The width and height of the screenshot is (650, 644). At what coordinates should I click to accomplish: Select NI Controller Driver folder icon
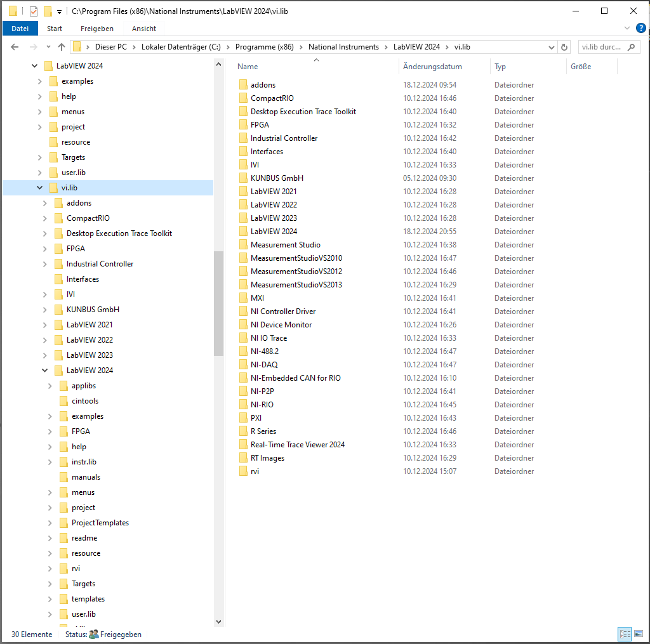coord(243,312)
